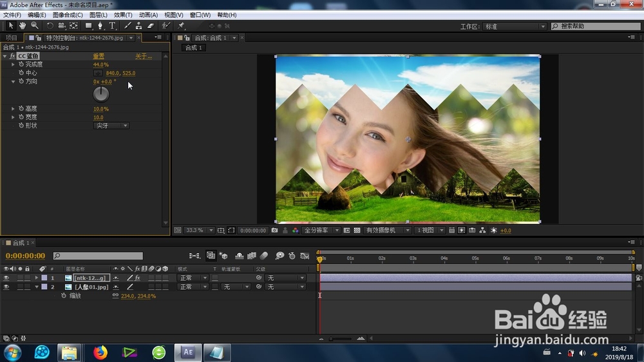
Task: Select the Horizontal Type tool
Action: pyautogui.click(x=112, y=26)
